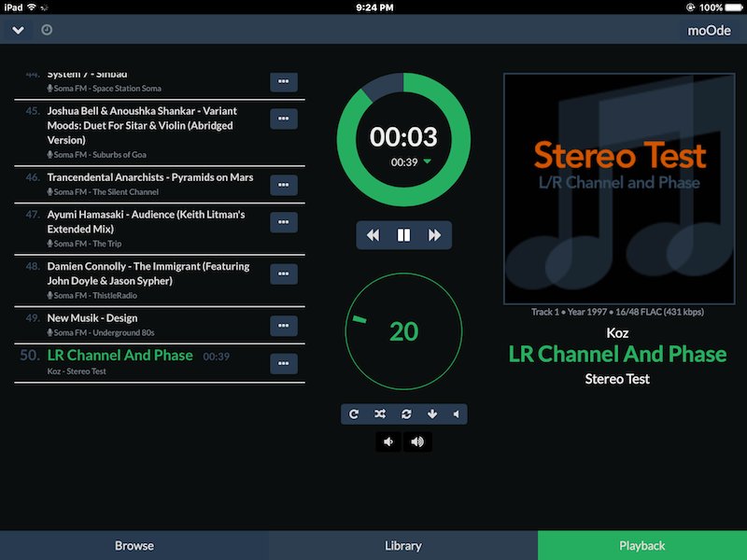Click the Koz artist name under cover

(x=617, y=333)
